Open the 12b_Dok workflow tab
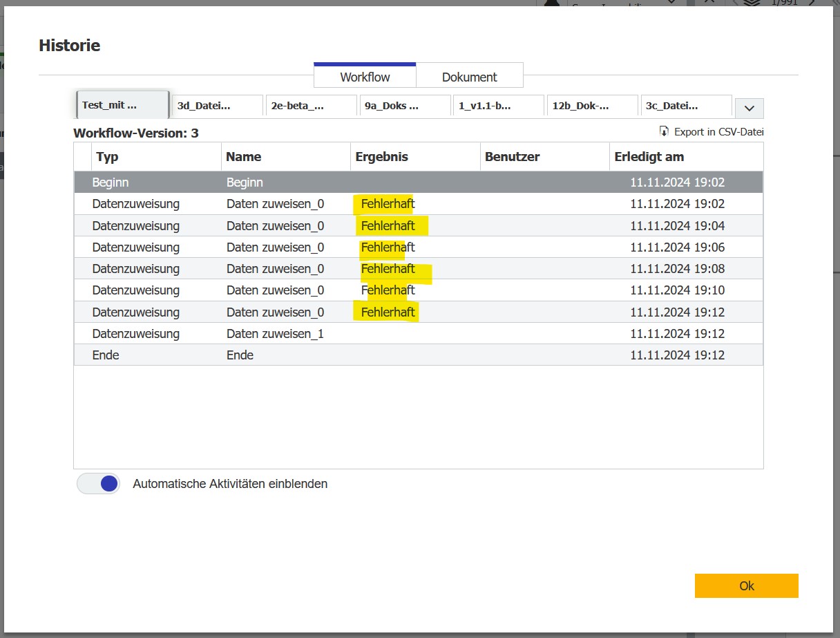 click(x=593, y=106)
